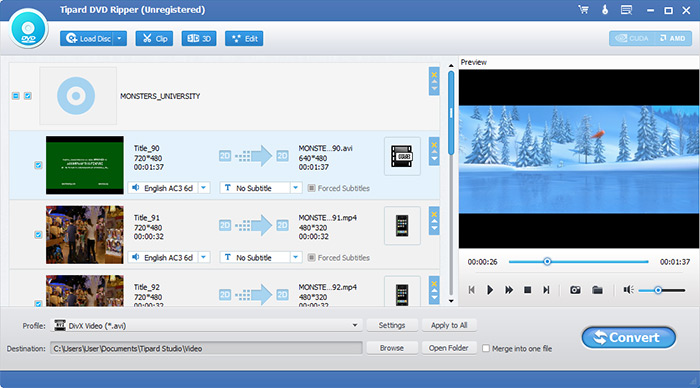
Task: Click Apply to All button
Action: [449, 325]
